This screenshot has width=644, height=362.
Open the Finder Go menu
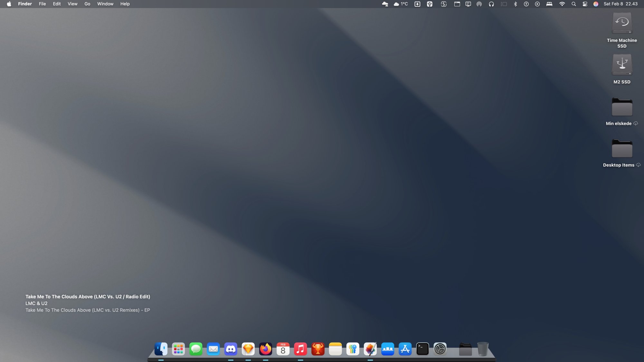point(87,4)
